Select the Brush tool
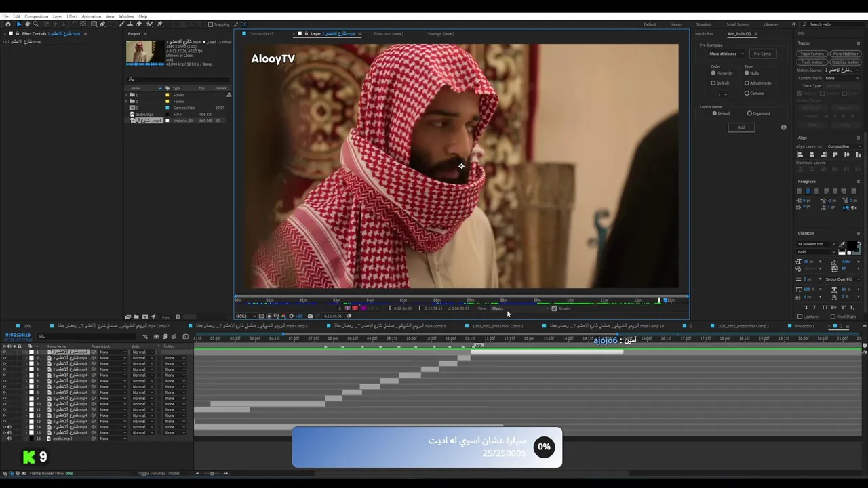Viewport: 868px width, 488px height. coord(121,24)
